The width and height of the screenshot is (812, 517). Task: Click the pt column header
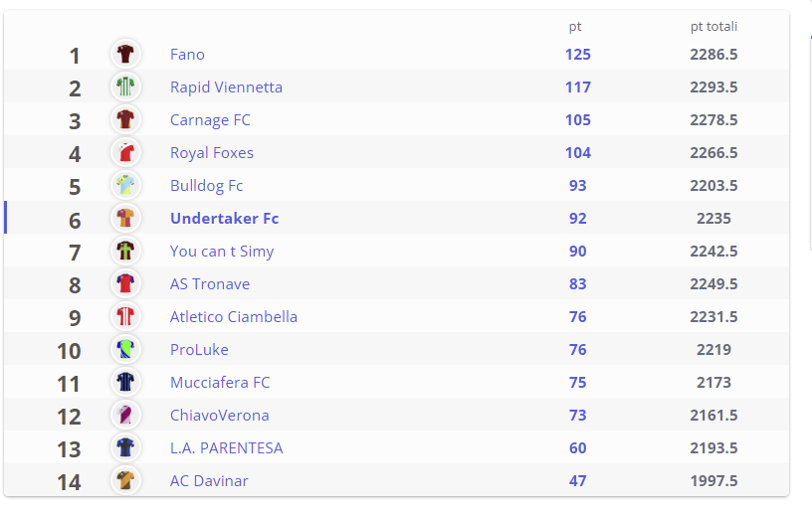(x=575, y=27)
